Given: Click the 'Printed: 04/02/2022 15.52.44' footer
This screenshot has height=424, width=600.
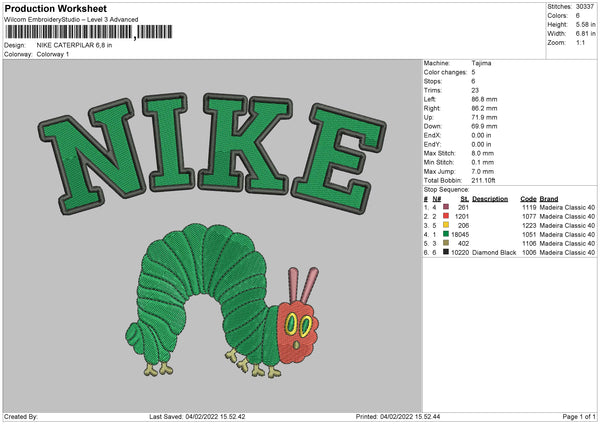Looking at the screenshot, I should click(x=398, y=417).
